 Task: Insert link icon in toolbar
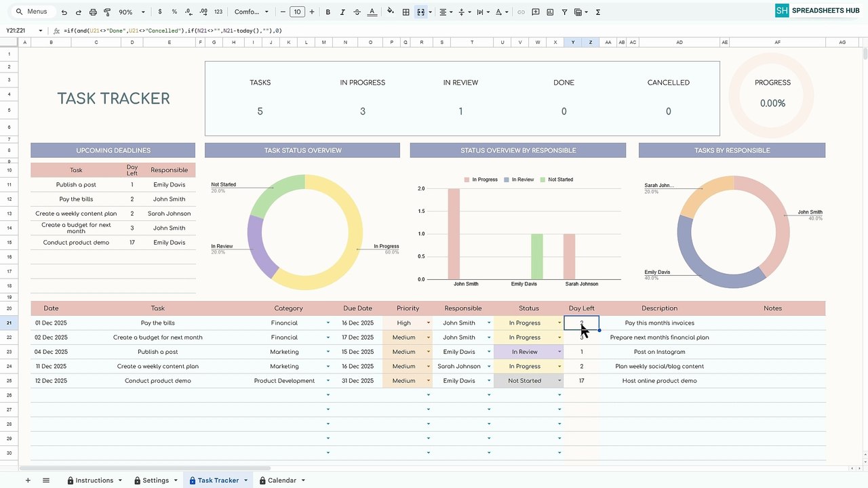[x=521, y=12]
